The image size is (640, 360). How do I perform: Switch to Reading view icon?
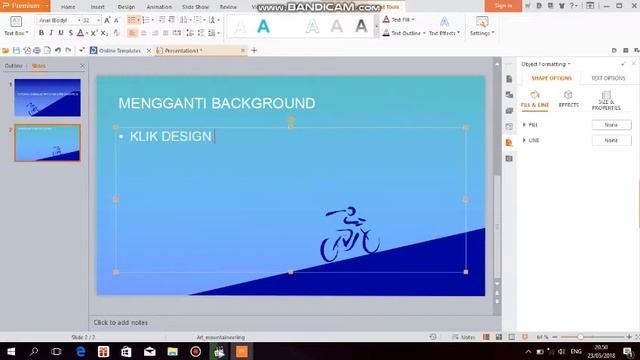tap(511, 337)
